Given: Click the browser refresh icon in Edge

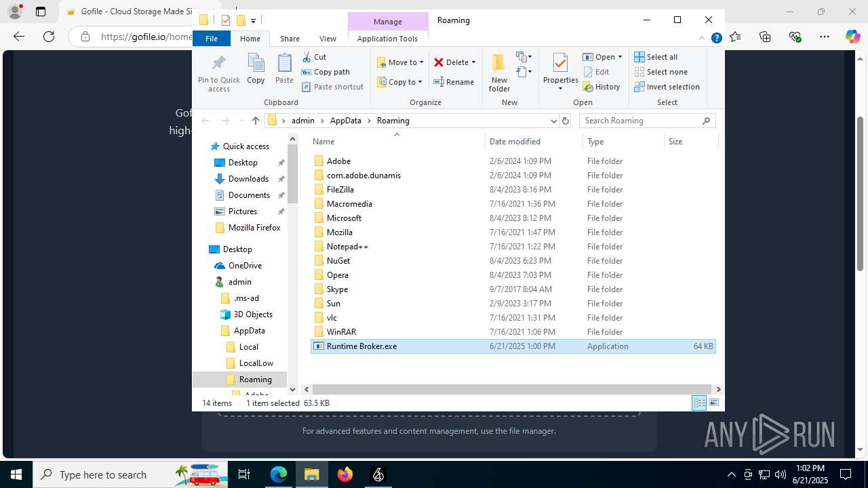Looking at the screenshot, I should pos(49,37).
